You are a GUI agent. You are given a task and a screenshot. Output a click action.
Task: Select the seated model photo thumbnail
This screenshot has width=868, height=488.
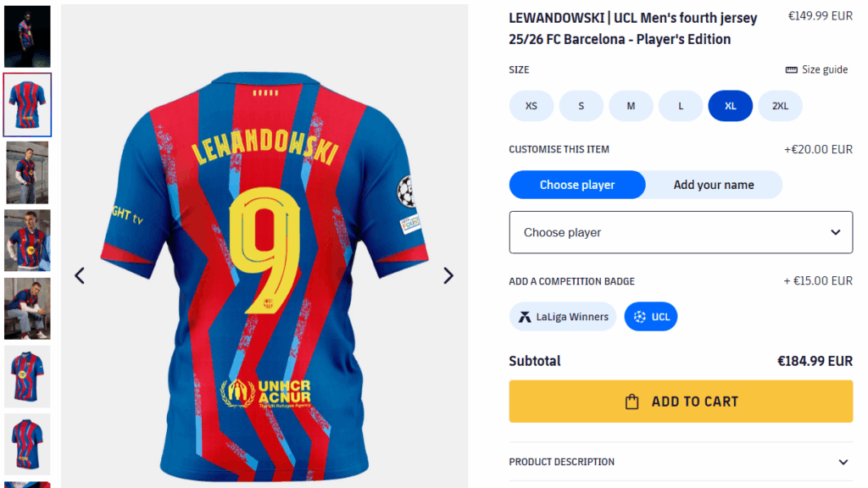27,308
